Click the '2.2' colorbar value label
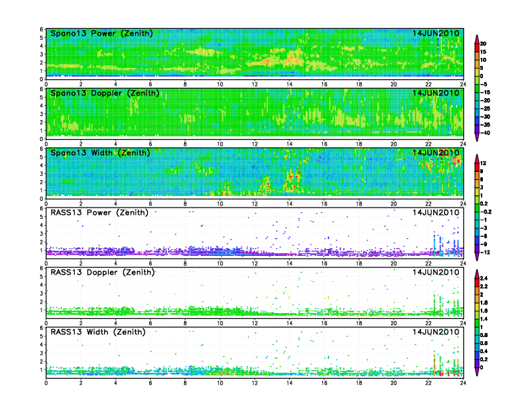 coord(484,287)
